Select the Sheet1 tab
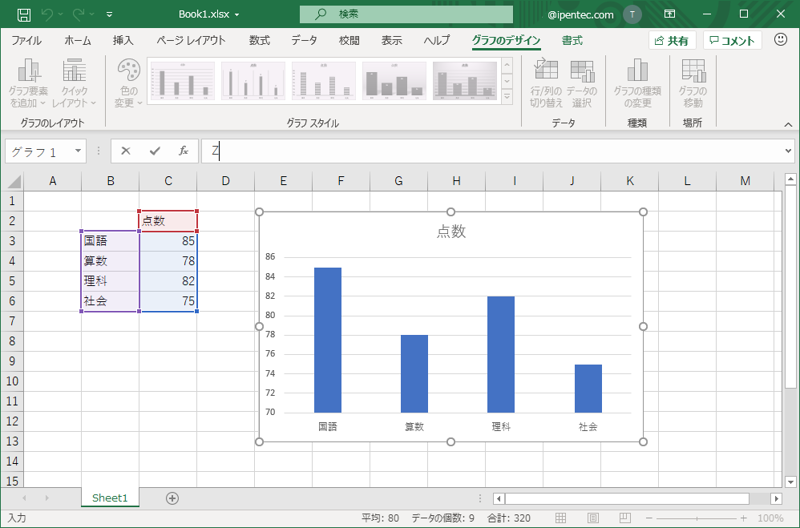The height and width of the screenshot is (528, 800). (x=110, y=498)
